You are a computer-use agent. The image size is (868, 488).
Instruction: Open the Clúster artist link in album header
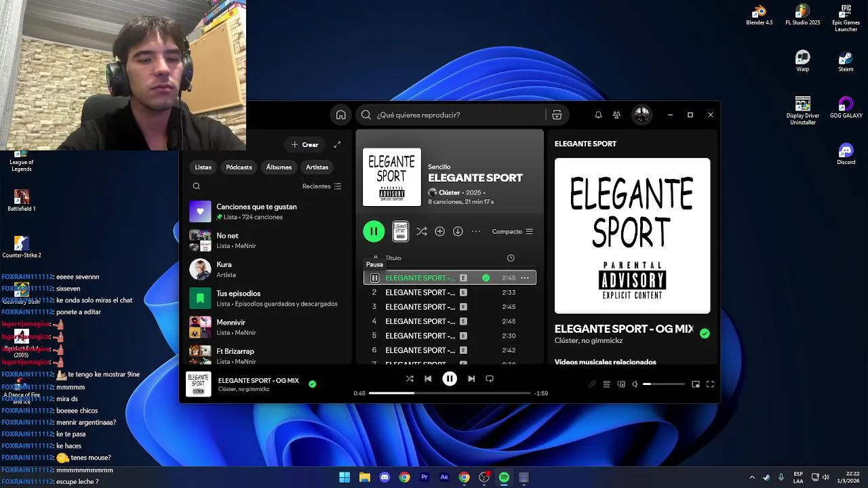click(x=450, y=193)
